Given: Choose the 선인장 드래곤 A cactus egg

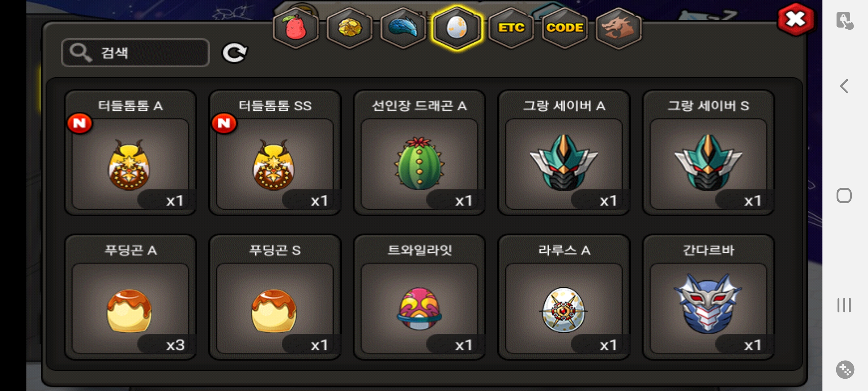Looking at the screenshot, I should [420, 153].
